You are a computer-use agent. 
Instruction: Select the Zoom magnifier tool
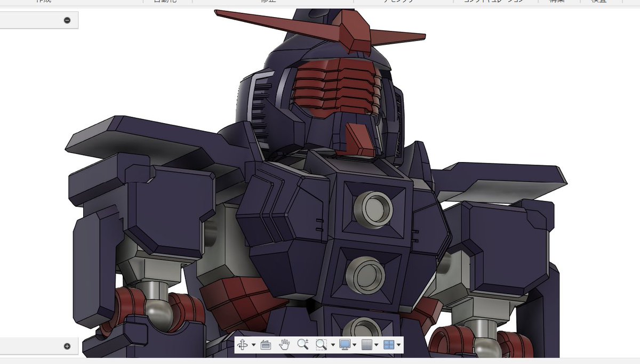pyautogui.click(x=303, y=344)
